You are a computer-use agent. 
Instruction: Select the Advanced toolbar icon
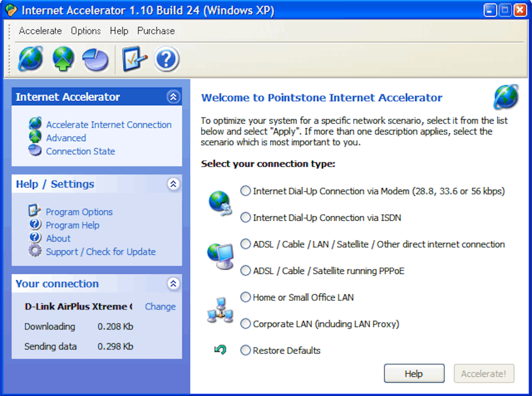pyautogui.click(x=63, y=59)
